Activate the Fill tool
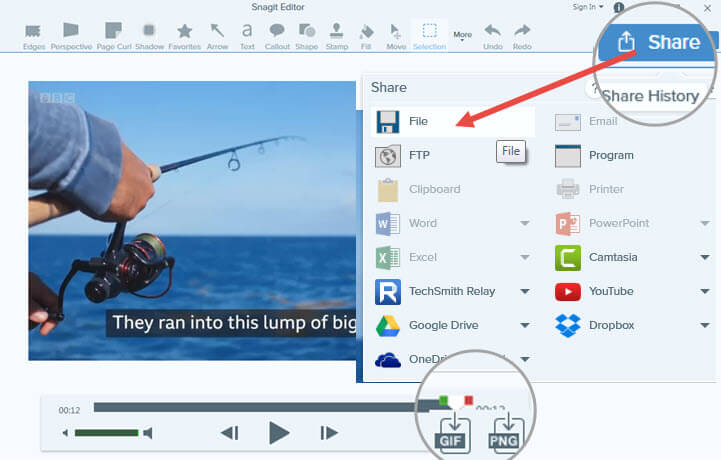This screenshot has height=460, width=721. [x=366, y=37]
